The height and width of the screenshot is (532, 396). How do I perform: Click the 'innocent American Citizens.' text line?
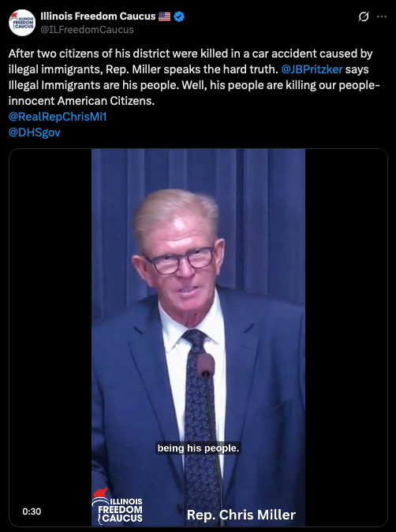point(81,101)
